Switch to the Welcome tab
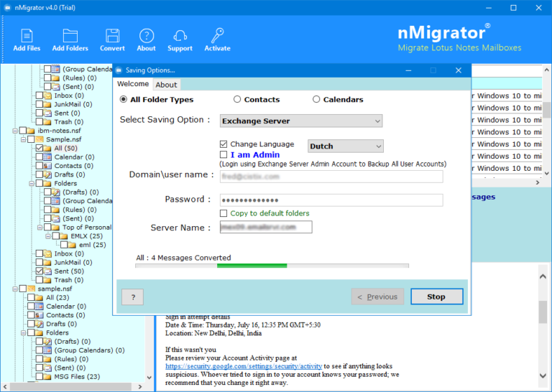This screenshot has height=392, width=552. coord(133,85)
